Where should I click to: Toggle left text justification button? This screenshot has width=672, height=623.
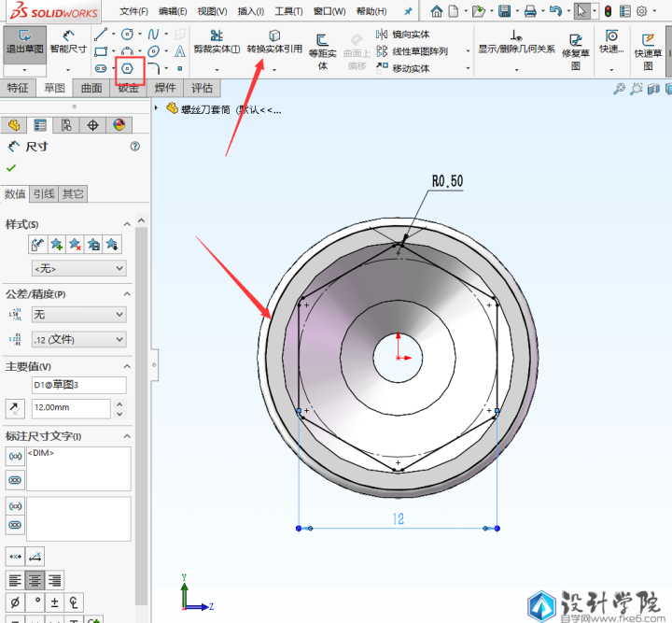(x=15, y=580)
